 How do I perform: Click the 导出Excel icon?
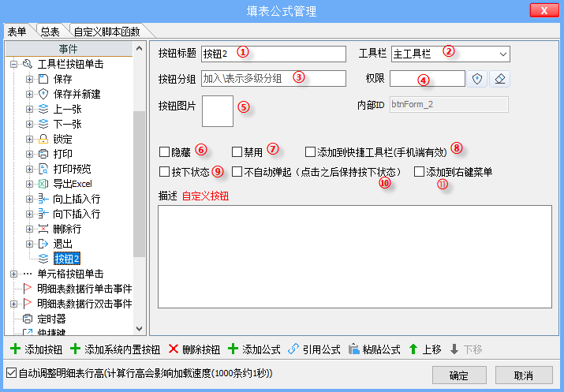[43, 184]
